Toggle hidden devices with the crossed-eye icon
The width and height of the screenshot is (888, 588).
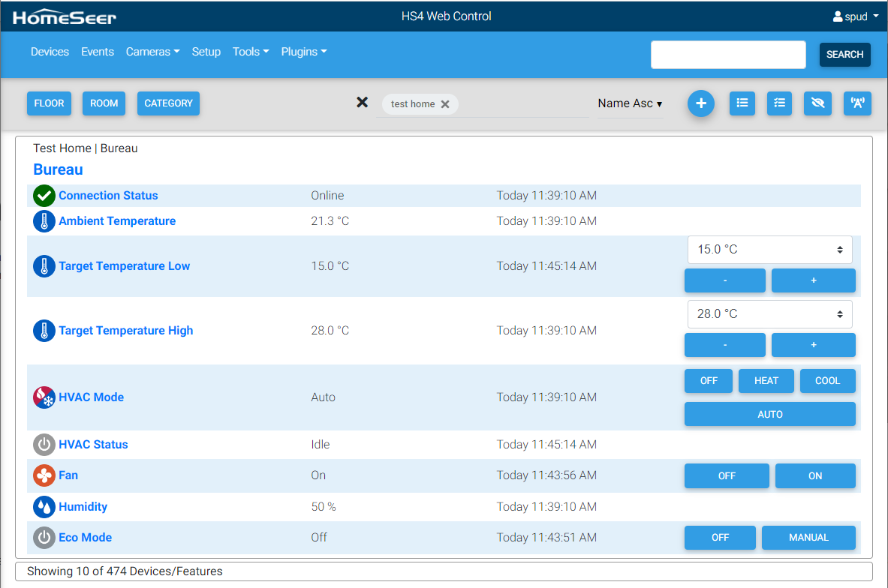[817, 103]
